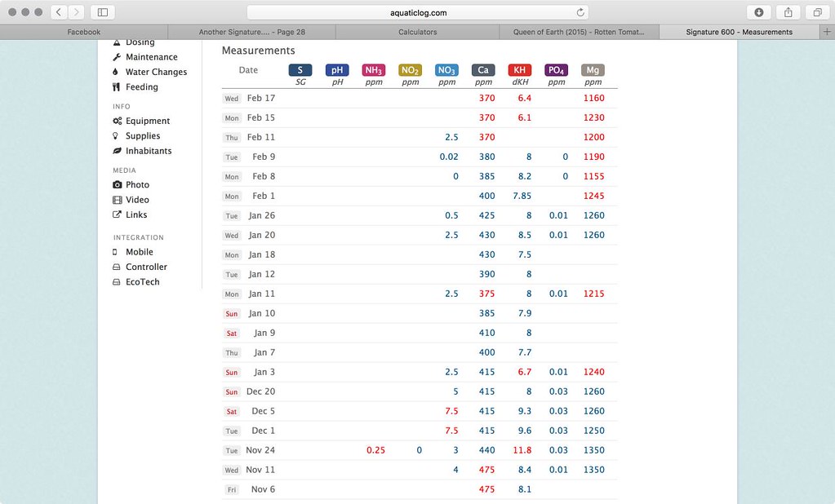Open the Photo camera icon
The height and width of the screenshot is (504, 835).
[118, 185]
